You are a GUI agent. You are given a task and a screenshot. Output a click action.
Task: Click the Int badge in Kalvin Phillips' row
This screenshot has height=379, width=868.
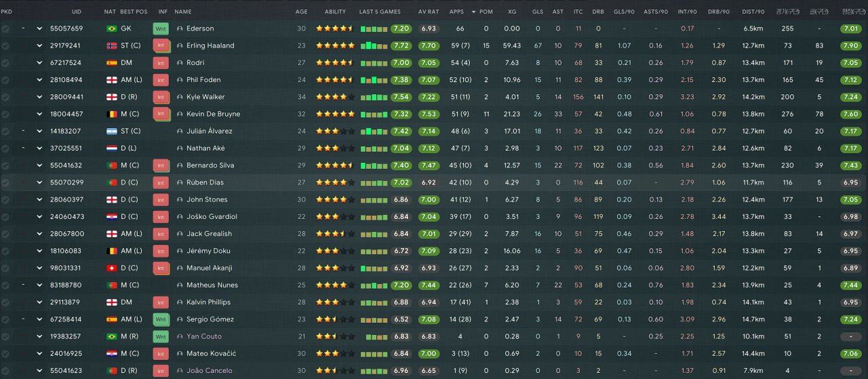161,302
